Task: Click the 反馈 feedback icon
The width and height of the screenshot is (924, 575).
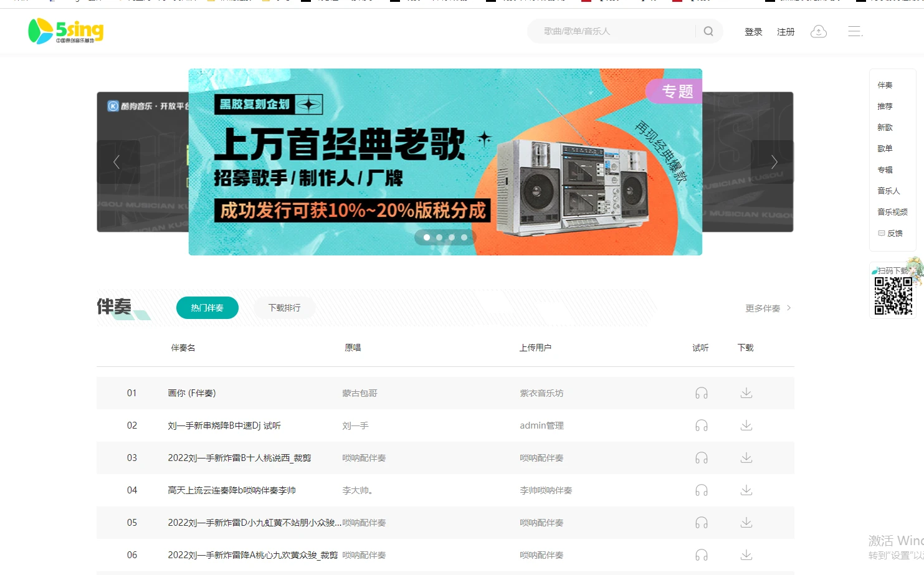Action: (x=882, y=233)
